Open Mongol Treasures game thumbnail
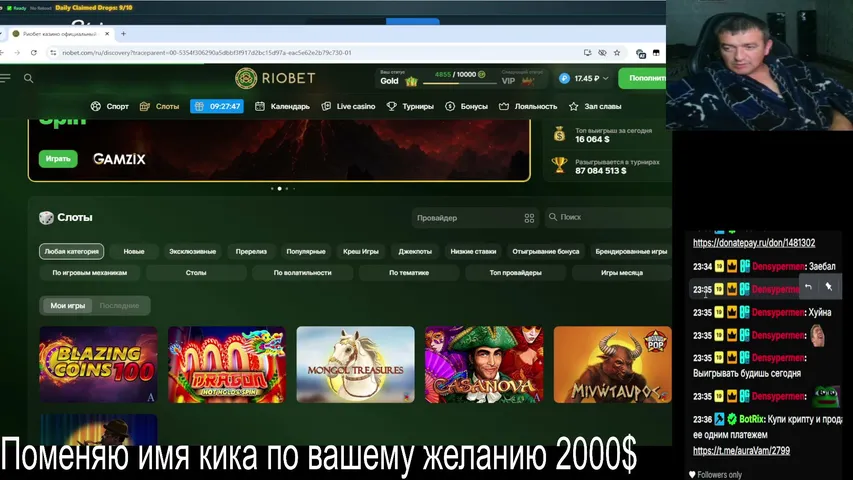 click(355, 365)
